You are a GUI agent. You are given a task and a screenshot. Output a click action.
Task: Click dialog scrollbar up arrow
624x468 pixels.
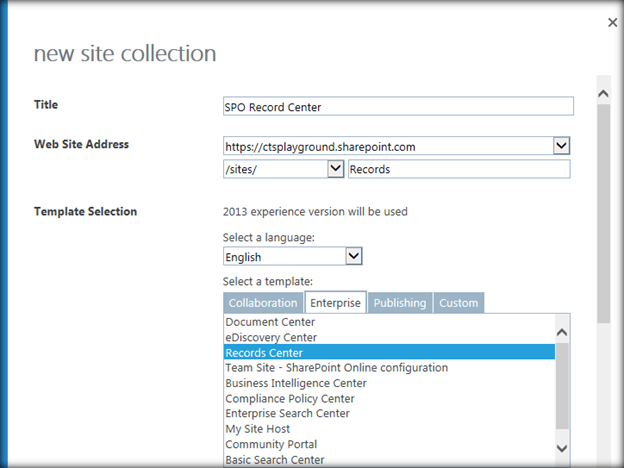(603, 95)
